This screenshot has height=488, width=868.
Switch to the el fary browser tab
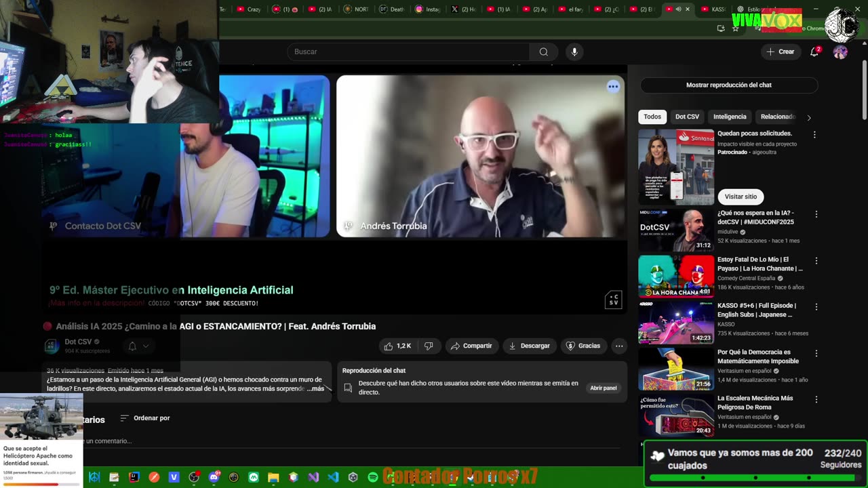pyautogui.click(x=572, y=9)
